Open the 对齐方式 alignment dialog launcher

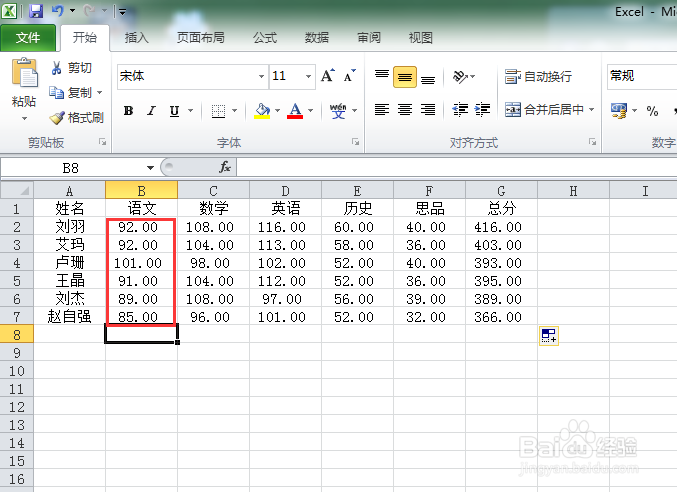pyautogui.click(x=592, y=142)
